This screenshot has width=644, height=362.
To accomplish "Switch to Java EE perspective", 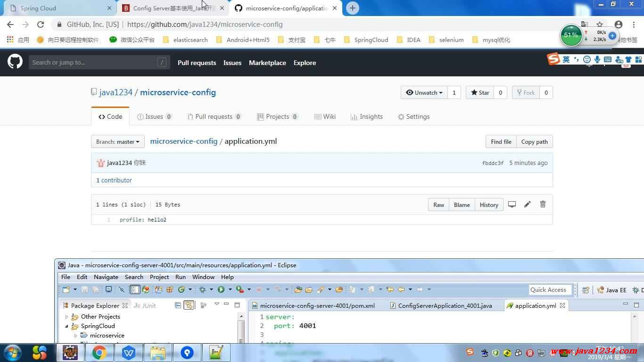I will coord(612,290).
